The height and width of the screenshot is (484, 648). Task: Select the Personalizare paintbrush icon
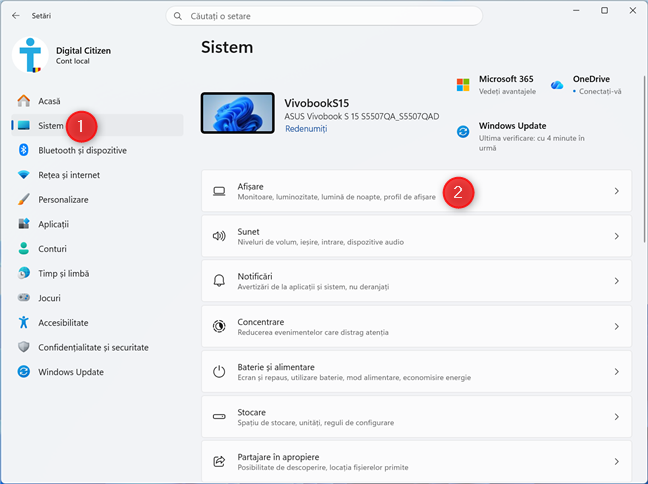(x=24, y=199)
